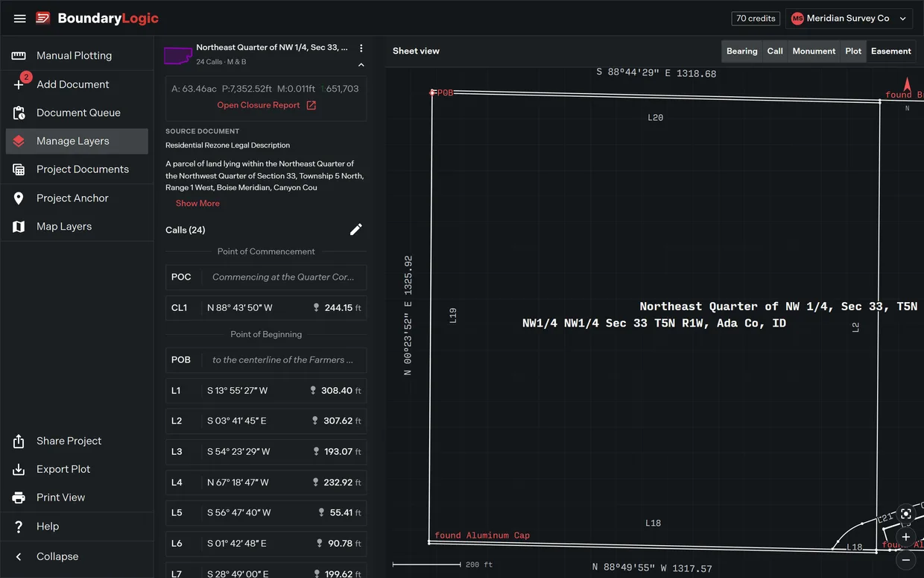Toggle the Call label display
Viewport: 924px width, 578px height.
pos(775,51)
